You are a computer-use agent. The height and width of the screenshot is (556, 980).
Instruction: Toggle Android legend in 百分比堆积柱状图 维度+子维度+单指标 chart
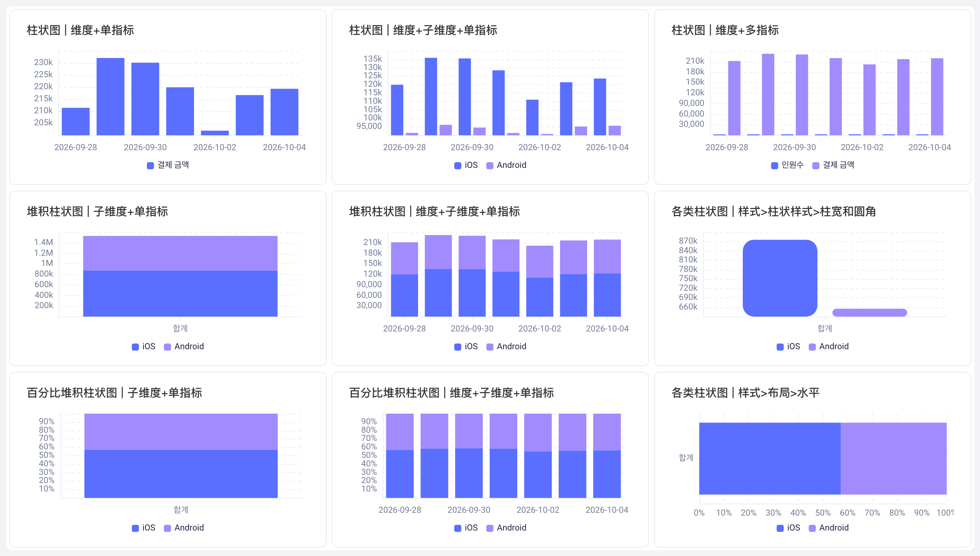point(506,528)
